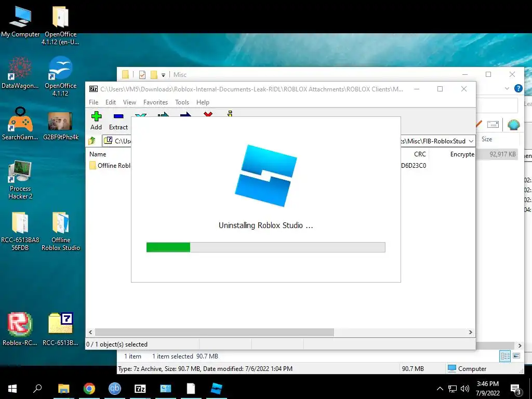532x399 pixels.
Task: Click the 92,917 KB size cell
Action: [502, 154]
